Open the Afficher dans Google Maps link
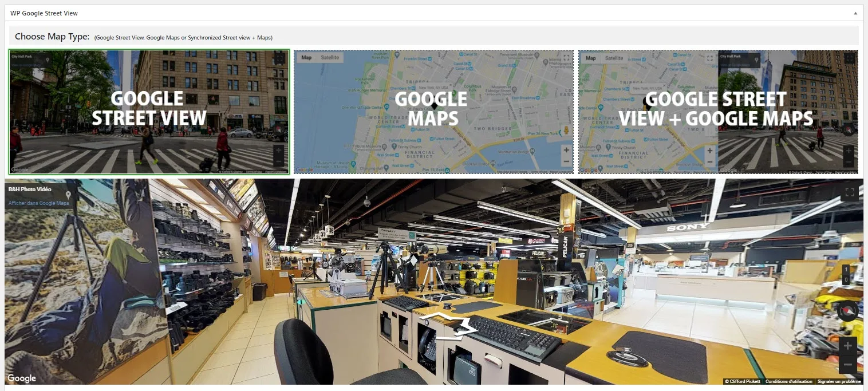Image resolution: width=868 pixels, height=391 pixels. [x=39, y=203]
